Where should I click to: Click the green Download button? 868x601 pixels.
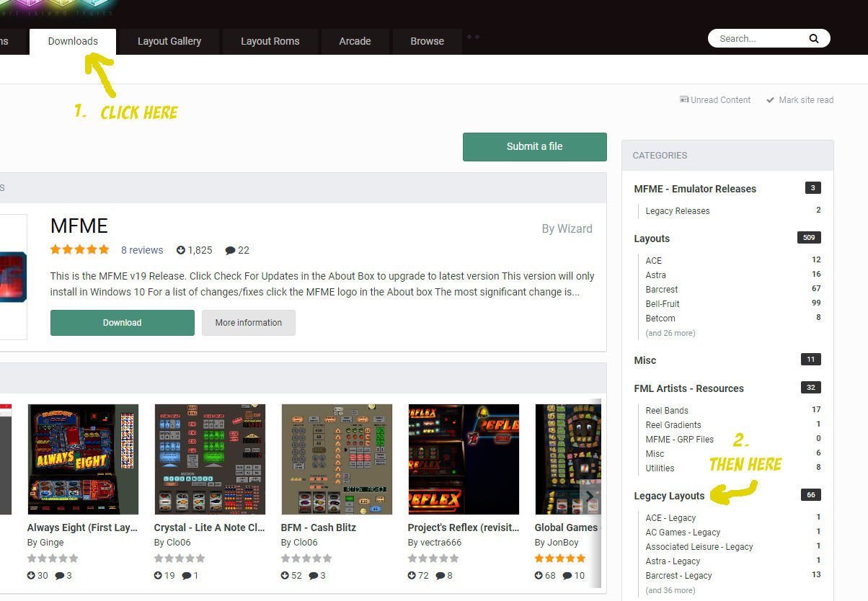(122, 323)
